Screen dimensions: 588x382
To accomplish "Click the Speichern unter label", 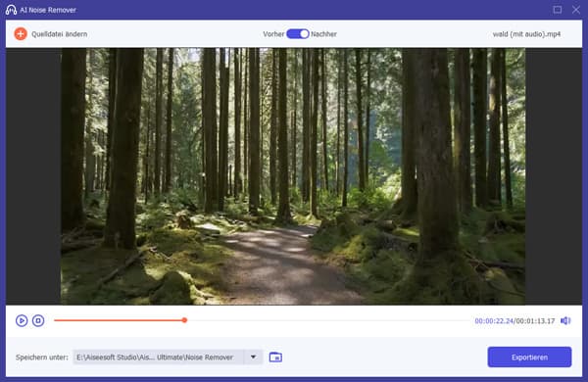I will [42, 358].
